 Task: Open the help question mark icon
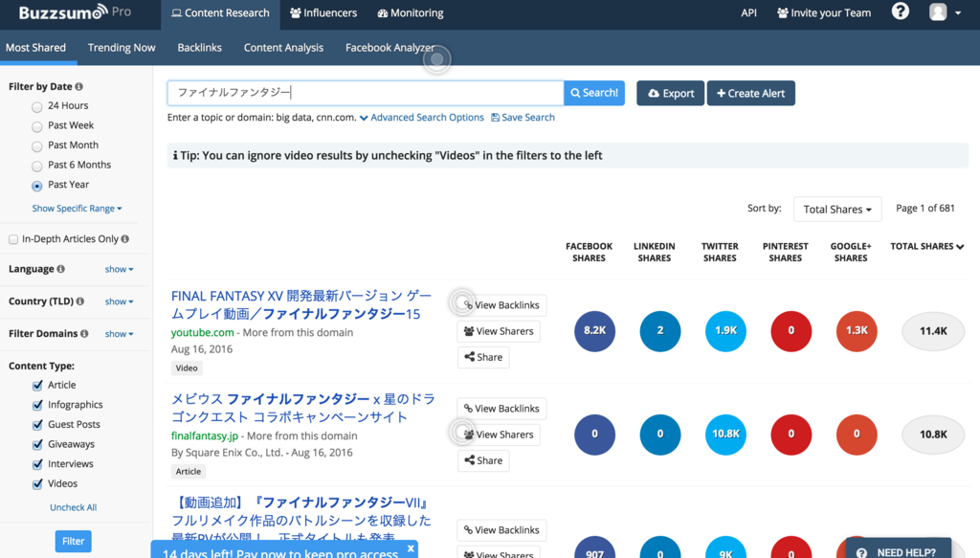coord(900,11)
